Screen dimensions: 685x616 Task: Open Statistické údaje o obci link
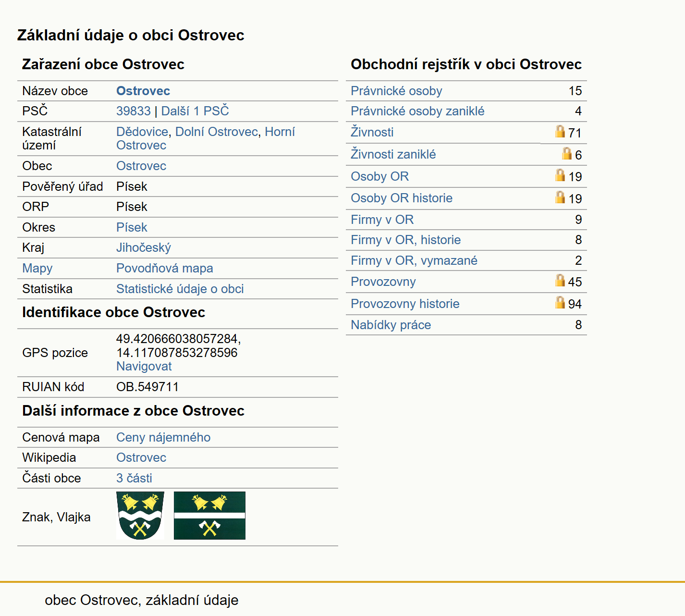click(180, 289)
